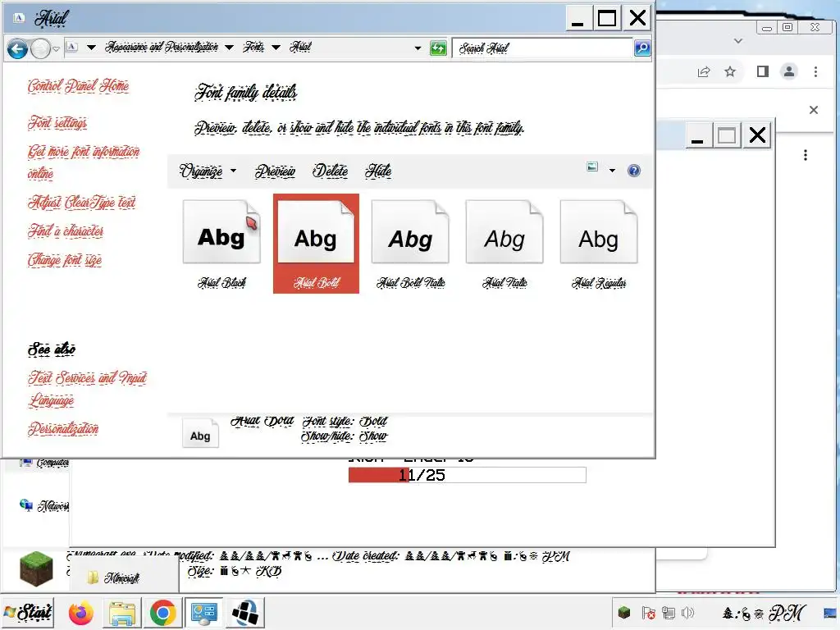Viewport: 840px width, 630px height.
Task: Click the red progress bar showing 11/25
Action: (x=467, y=475)
